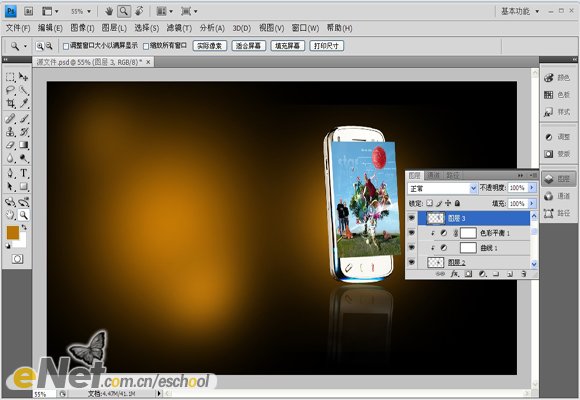
Task: Click the 打印尺寸 button
Action: (x=326, y=46)
